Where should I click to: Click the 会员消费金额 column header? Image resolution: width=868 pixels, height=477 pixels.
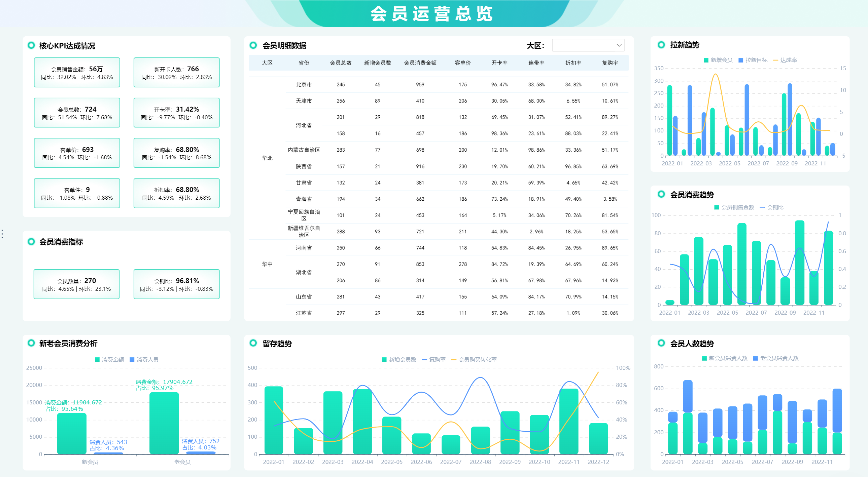(420, 63)
